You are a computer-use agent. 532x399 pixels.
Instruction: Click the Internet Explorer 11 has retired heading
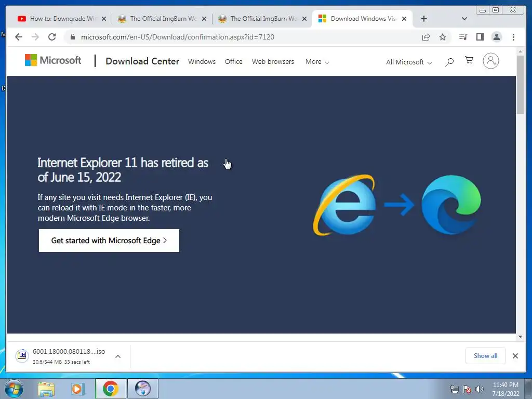click(x=123, y=170)
